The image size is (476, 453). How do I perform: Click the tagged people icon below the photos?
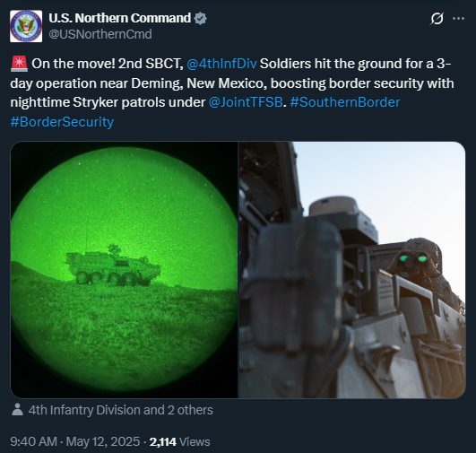17,410
